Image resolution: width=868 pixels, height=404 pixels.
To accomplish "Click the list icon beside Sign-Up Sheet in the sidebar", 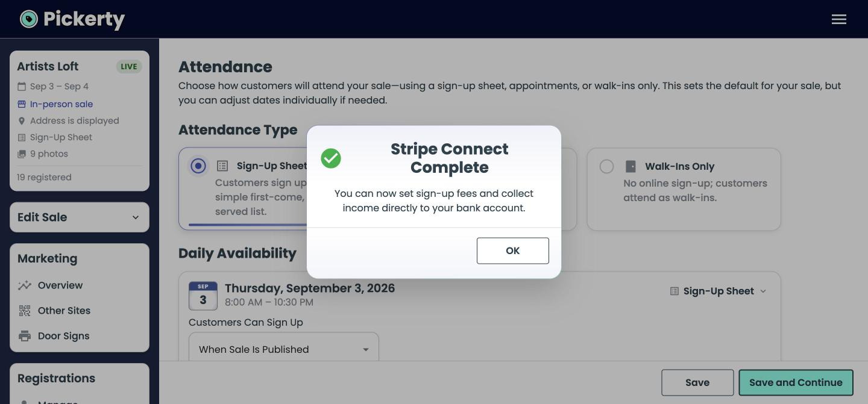I will pos(22,137).
